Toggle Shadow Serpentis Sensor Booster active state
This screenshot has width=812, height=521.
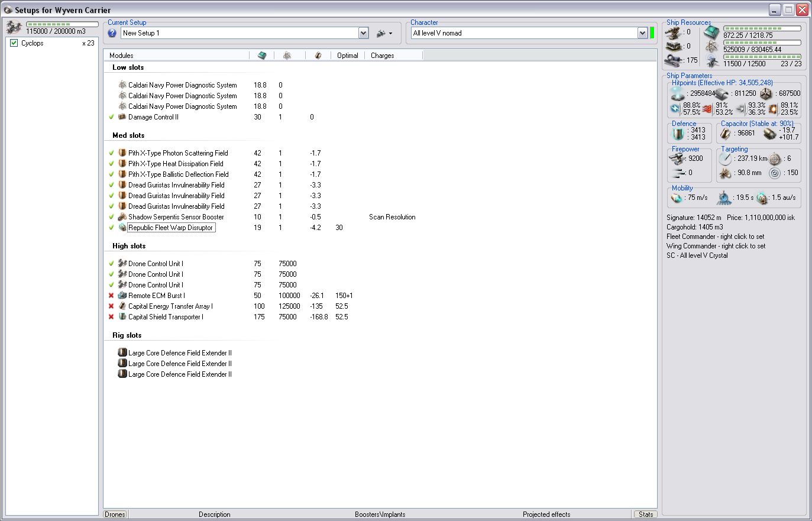(111, 217)
